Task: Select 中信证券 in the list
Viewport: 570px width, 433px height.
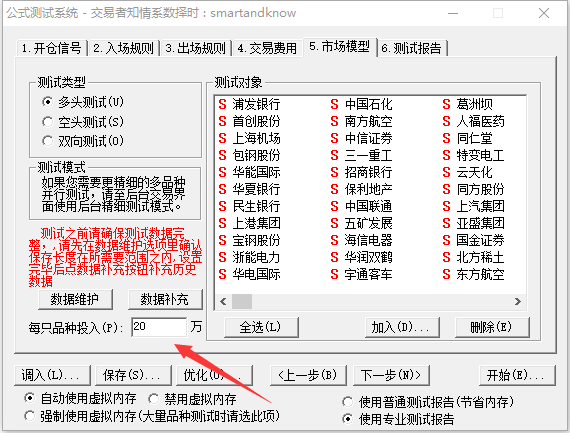Action: coord(362,138)
